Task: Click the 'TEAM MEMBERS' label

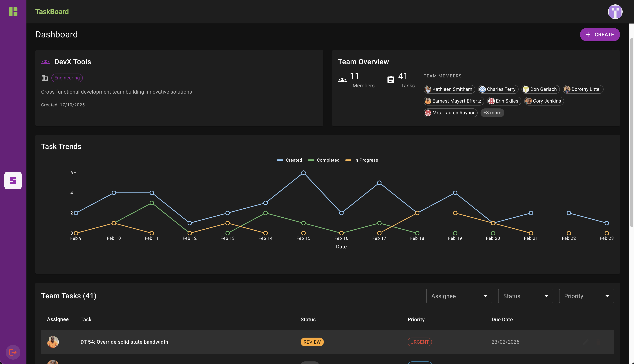Action: click(x=442, y=76)
